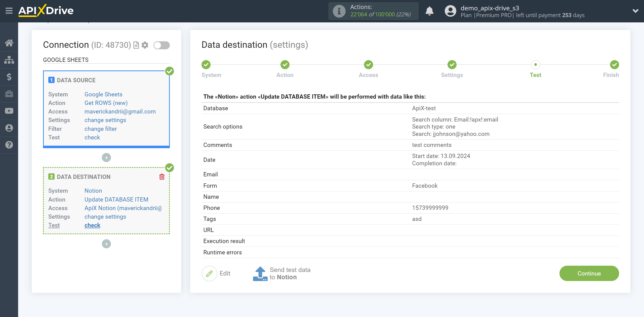Click the Start date 13.09.2024 value
Image resolution: width=644 pixels, height=317 pixels.
click(441, 156)
